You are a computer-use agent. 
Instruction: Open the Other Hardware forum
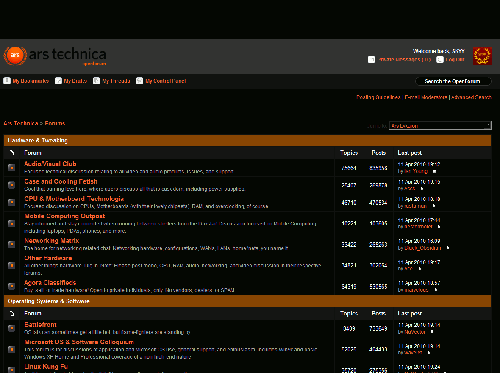tap(48, 258)
